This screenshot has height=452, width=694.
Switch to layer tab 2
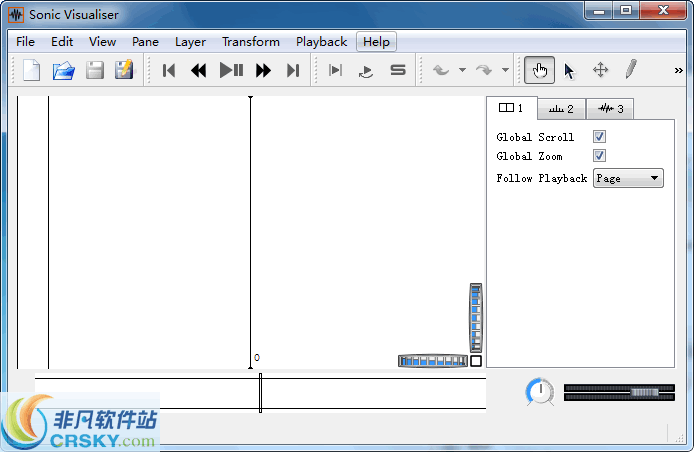pos(561,109)
